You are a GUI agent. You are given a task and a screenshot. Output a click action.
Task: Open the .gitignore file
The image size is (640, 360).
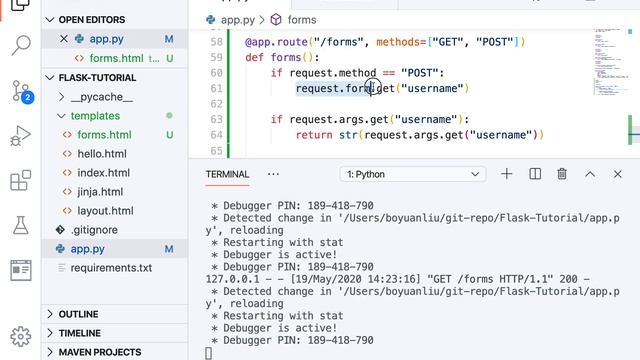point(94,230)
